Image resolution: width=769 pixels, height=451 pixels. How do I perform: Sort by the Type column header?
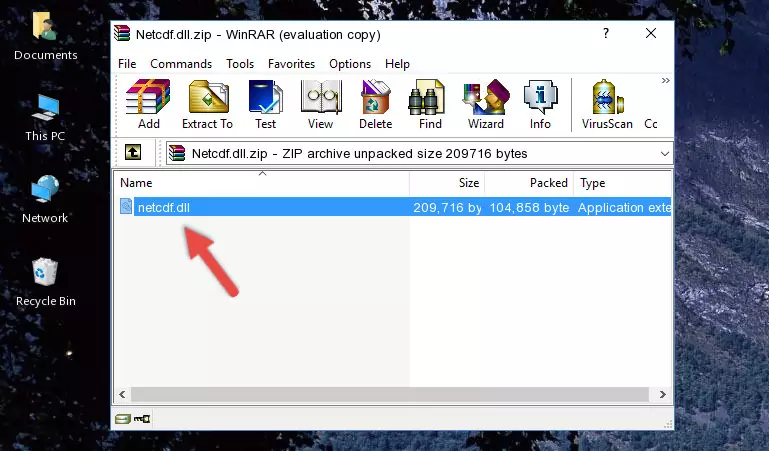click(622, 183)
